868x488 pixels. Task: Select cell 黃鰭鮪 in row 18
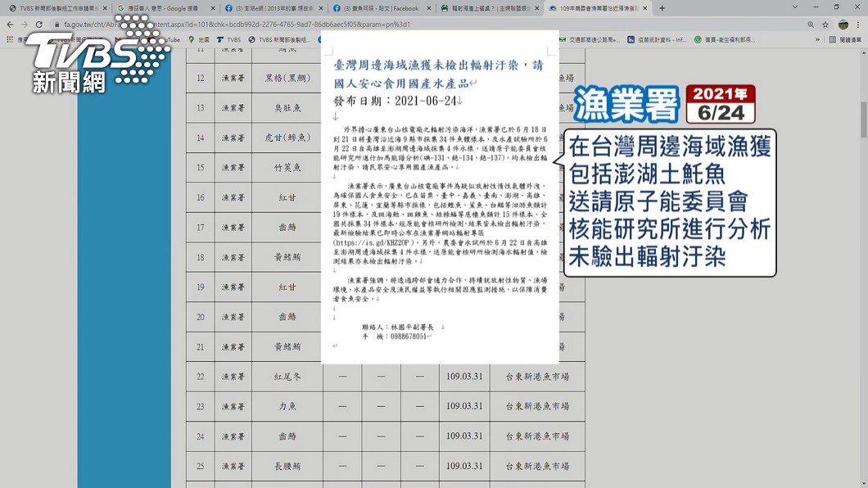pos(287,257)
